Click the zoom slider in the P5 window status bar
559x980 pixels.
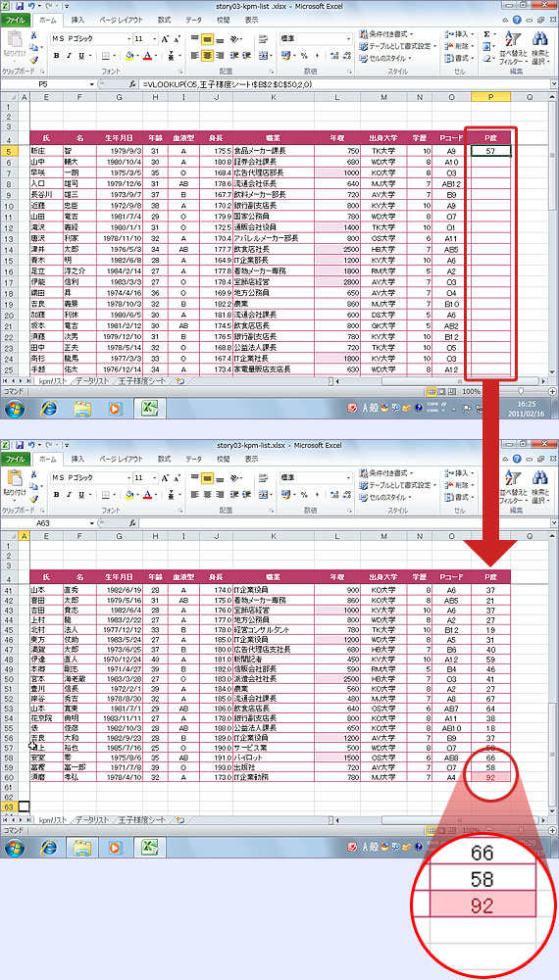tap(520, 392)
